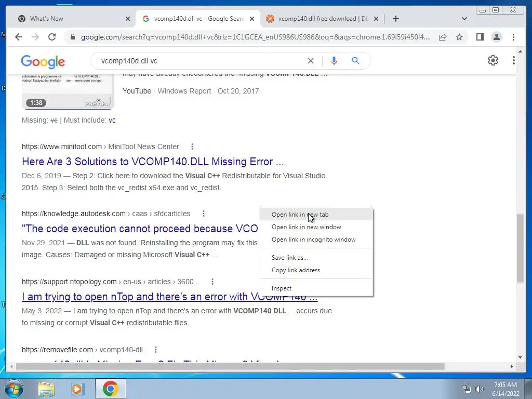Viewport: 532px width, 399px height.
Task: Play the 1:38 YouTube video thumbnail
Action: coord(68,91)
